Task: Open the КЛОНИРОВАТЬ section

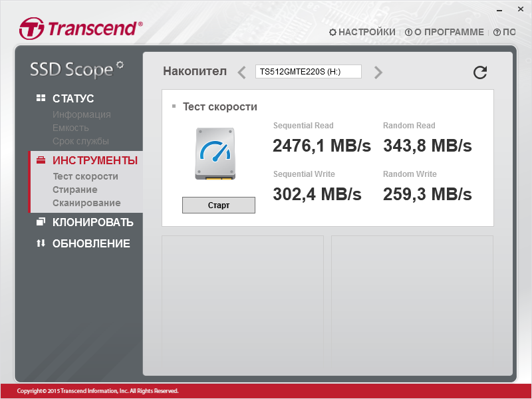Action: pyautogui.click(x=92, y=222)
